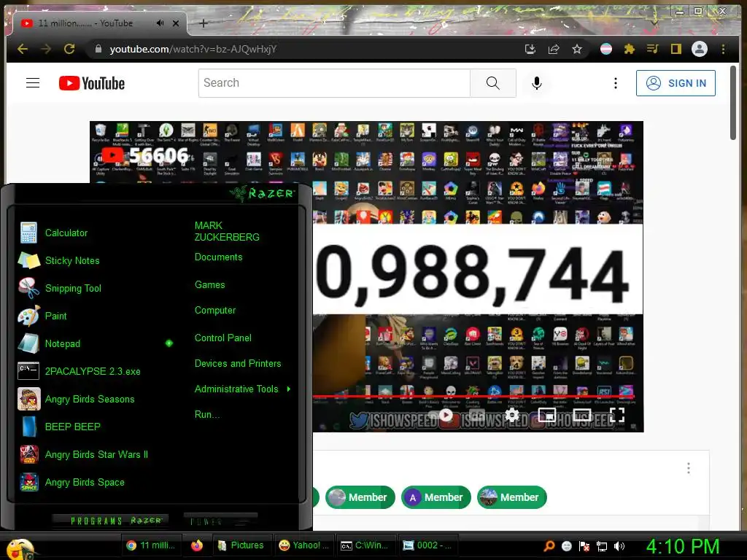Screen dimensions: 747x560
Task: Click the address bar URL
Action: (x=193, y=49)
